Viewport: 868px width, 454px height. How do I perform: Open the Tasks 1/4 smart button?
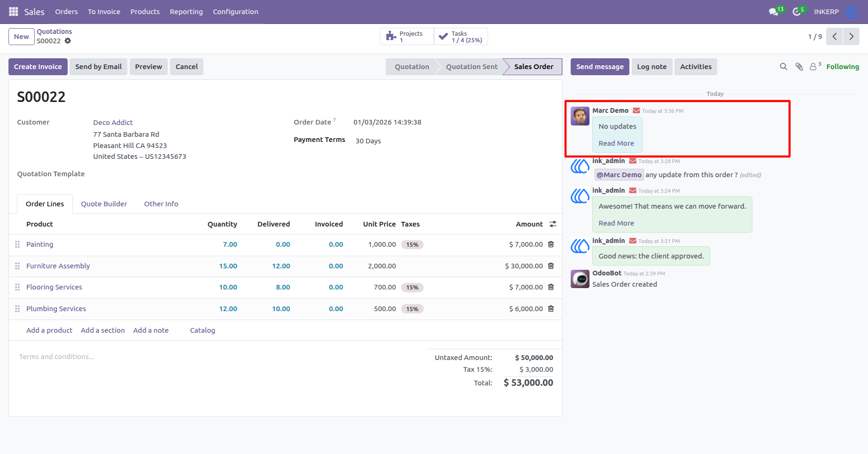point(461,37)
